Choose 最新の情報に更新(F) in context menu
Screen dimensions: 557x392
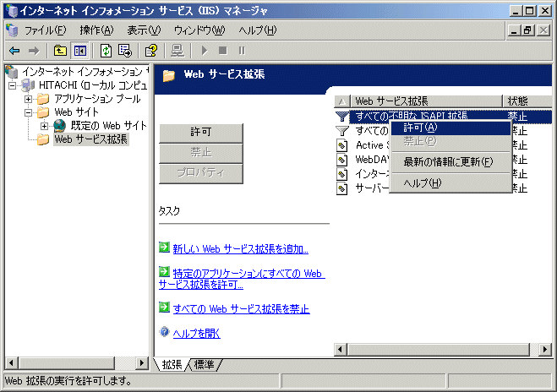(451, 162)
